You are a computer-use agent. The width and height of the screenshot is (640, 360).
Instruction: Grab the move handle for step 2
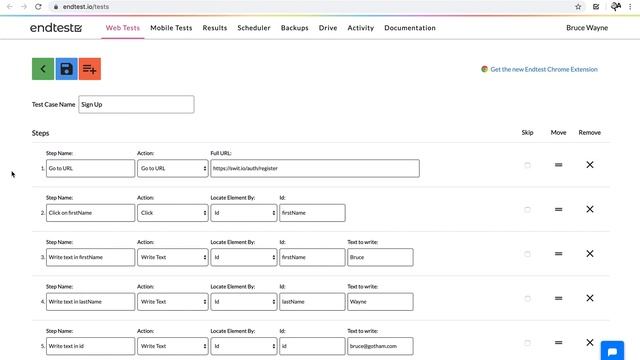pos(558,209)
